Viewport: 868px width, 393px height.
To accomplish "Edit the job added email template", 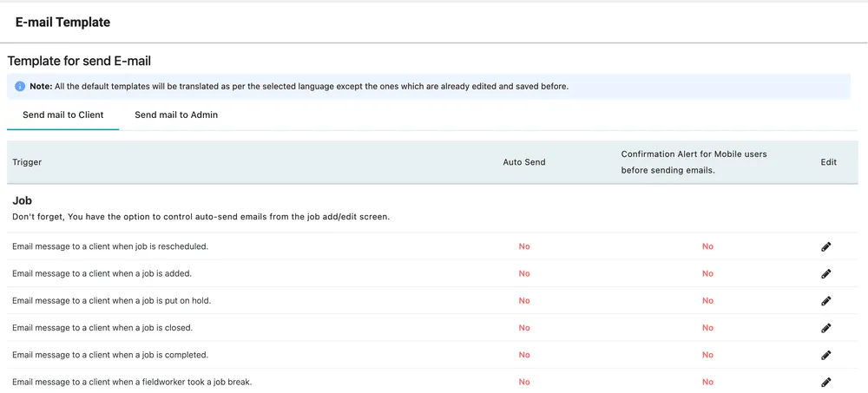I will click(826, 274).
